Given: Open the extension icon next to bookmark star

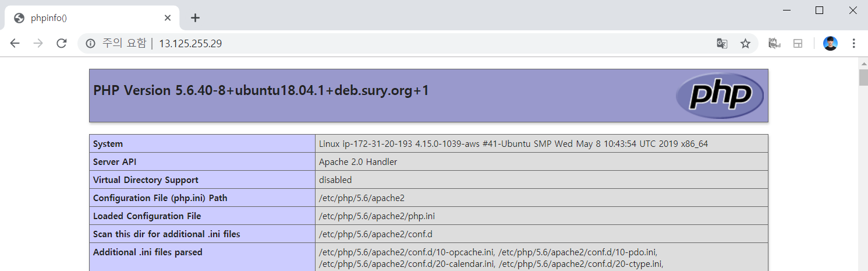Looking at the screenshot, I should [x=774, y=44].
